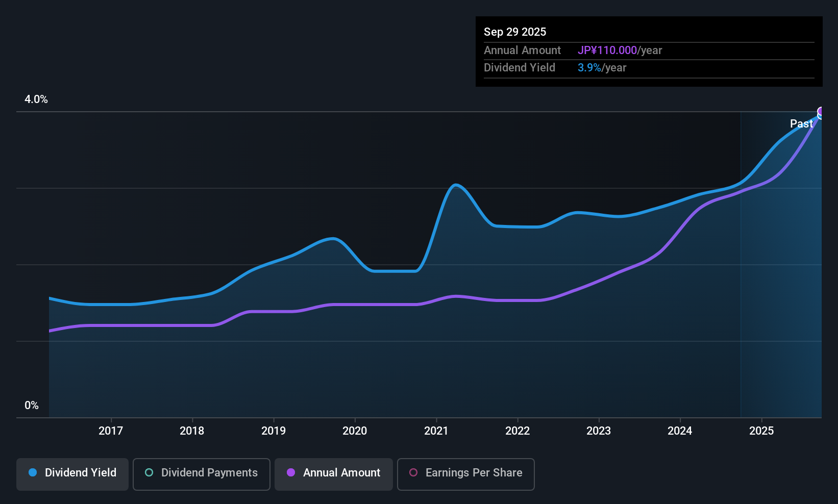The height and width of the screenshot is (504, 838).
Task: Toggle the Annual Amount legend button
Action: click(x=334, y=474)
